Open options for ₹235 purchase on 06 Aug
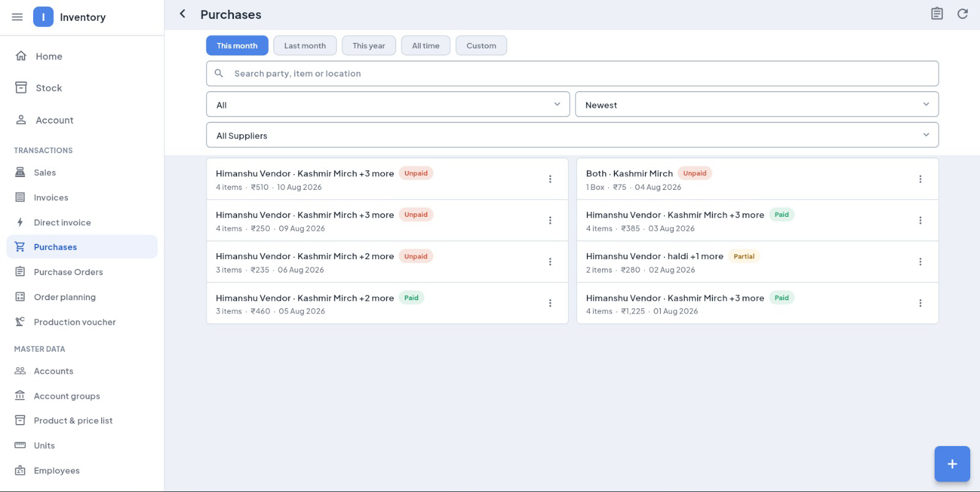The width and height of the screenshot is (980, 492). click(x=550, y=262)
